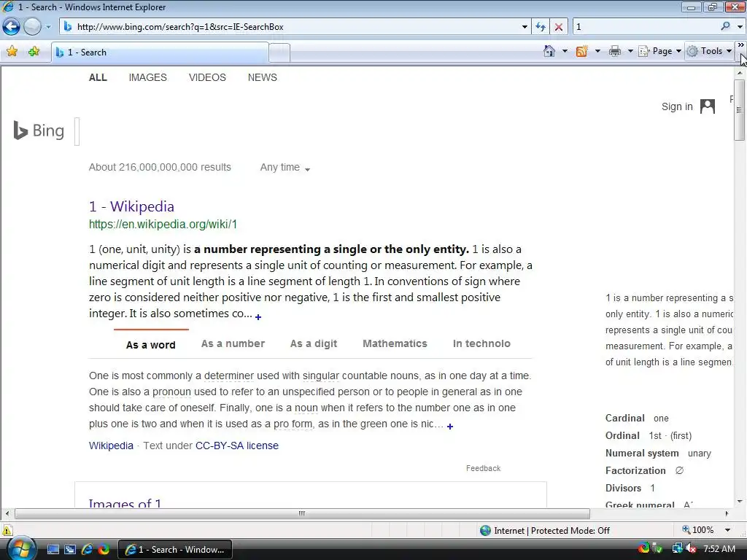The height and width of the screenshot is (560, 747).
Task: Click Switch between windows quick launch icon
Action: (x=70, y=550)
